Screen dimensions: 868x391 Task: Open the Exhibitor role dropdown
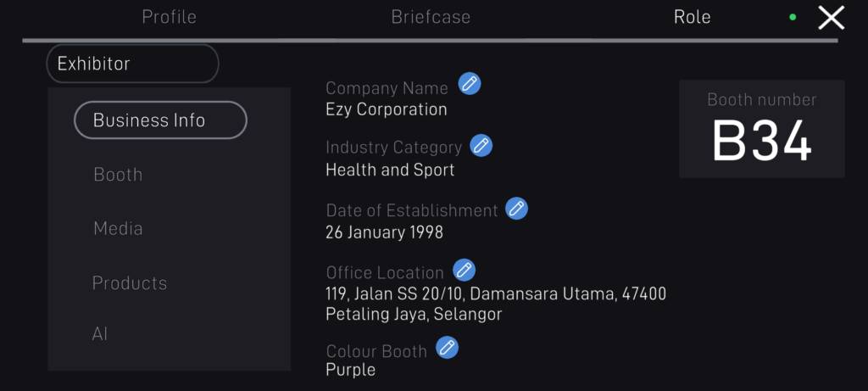point(133,64)
